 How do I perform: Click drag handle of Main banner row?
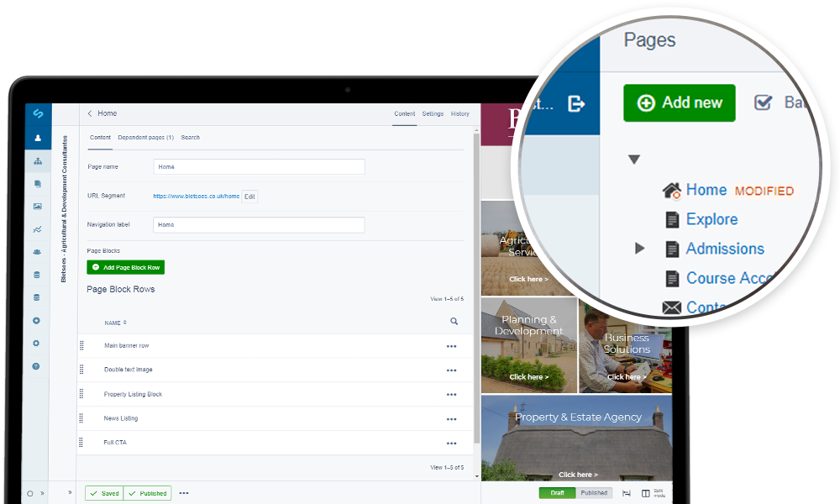(82, 345)
